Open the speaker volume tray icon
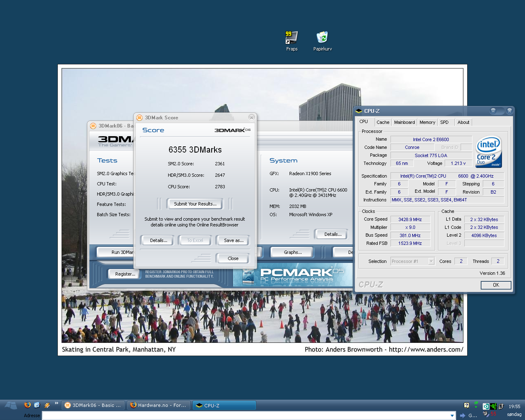This screenshot has width=525, height=420. pyautogui.click(x=486, y=414)
